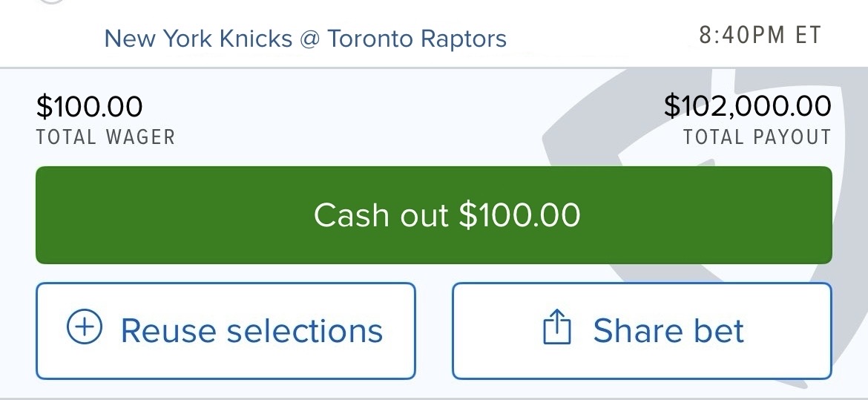Click the 8:40PM ET game time
Viewport: 868px width, 400px height.
(x=760, y=36)
